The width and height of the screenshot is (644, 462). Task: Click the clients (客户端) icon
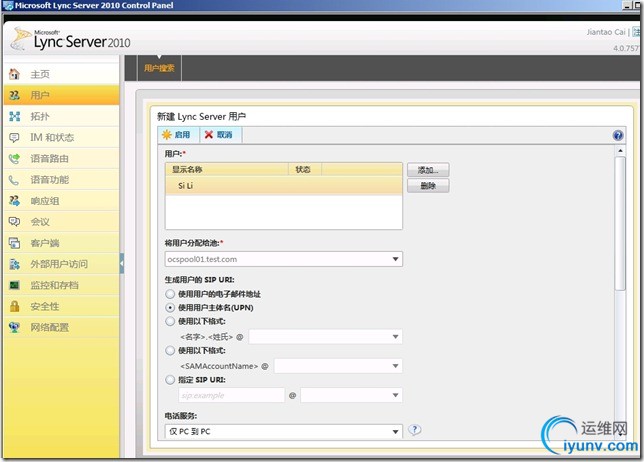pos(14,243)
